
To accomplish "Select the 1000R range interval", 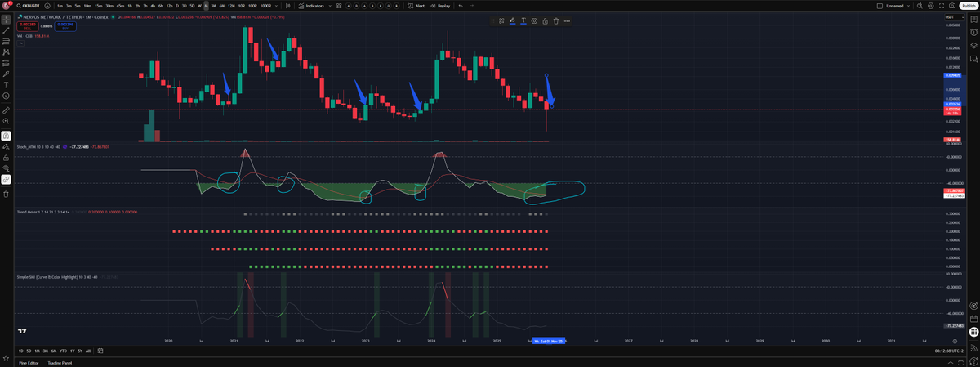I will pyautogui.click(x=265, y=6).
